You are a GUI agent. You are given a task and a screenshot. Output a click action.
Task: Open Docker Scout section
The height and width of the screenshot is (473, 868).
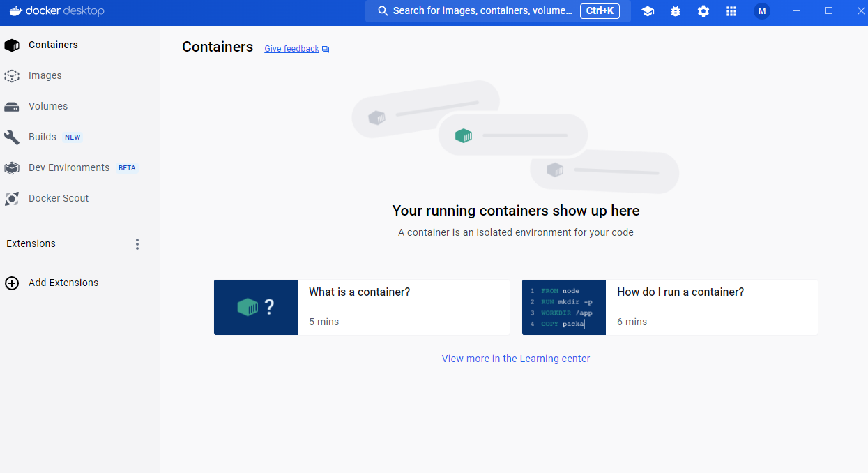pyautogui.click(x=75, y=199)
